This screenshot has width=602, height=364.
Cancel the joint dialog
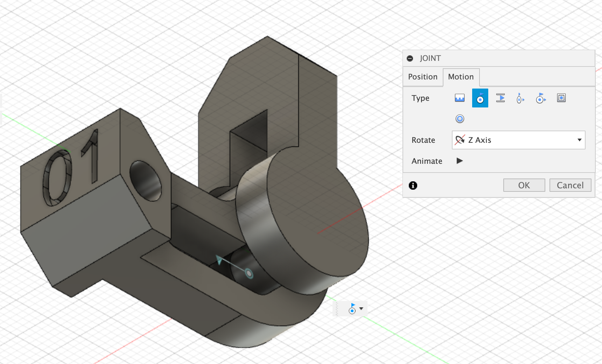click(570, 185)
